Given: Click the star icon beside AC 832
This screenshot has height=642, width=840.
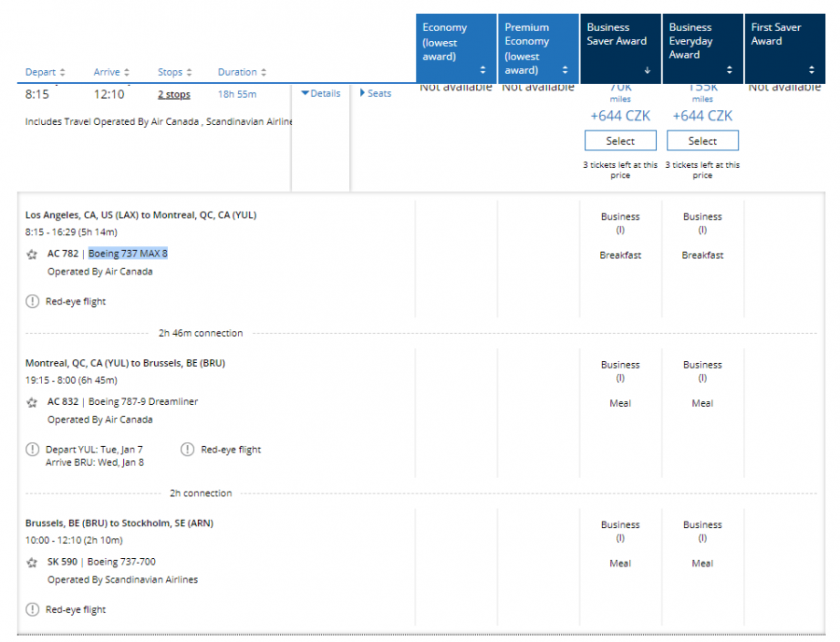Looking at the screenshot, I should 32,402.
